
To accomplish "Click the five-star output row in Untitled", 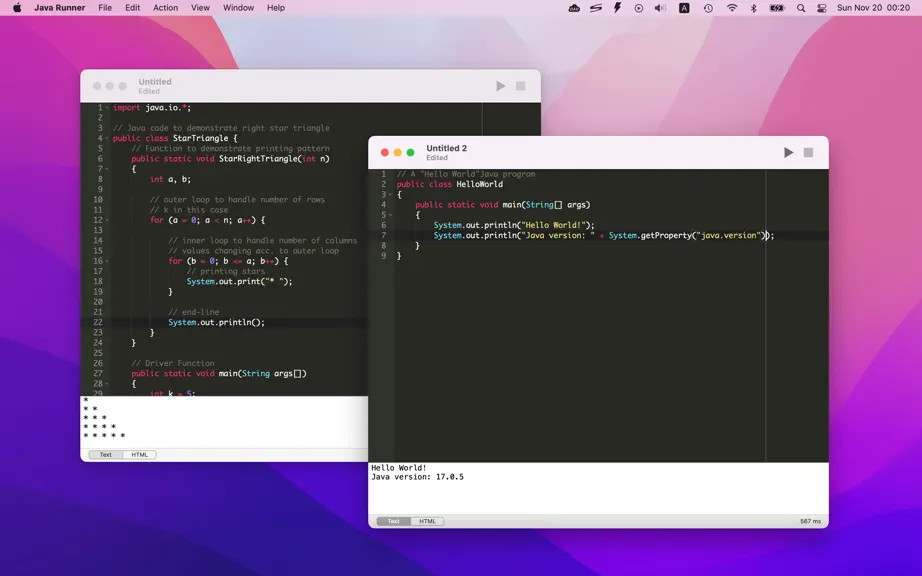I will coord(105,436).
